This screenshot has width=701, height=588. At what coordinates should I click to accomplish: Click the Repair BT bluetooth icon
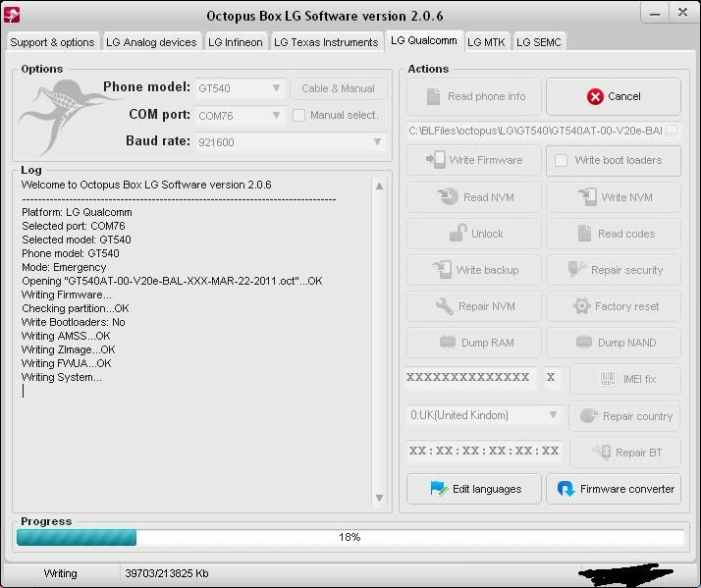(602, 453)
